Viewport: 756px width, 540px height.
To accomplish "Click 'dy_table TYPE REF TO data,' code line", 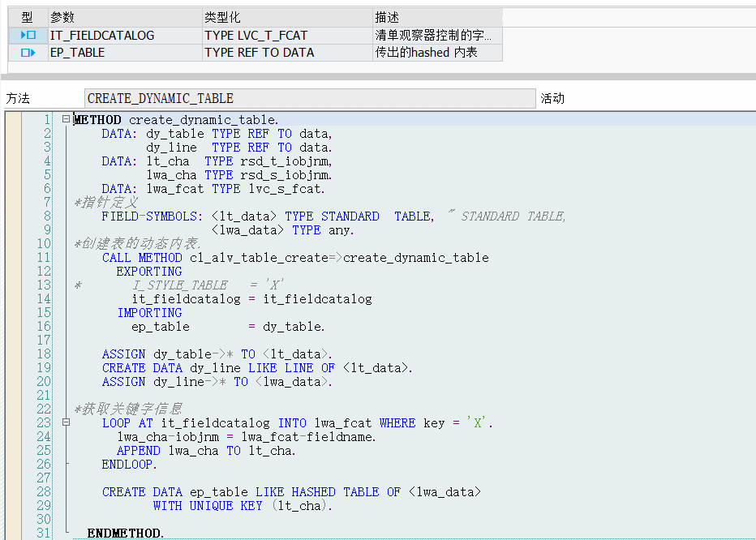I will pyautogui.click(x=239, y=134).
